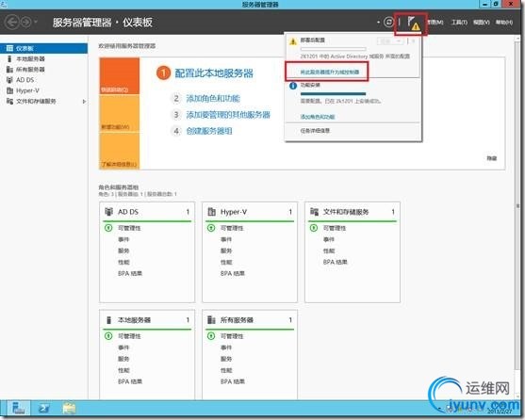
Task: Open the 帮助(H) menu
Action: [504, 22]
